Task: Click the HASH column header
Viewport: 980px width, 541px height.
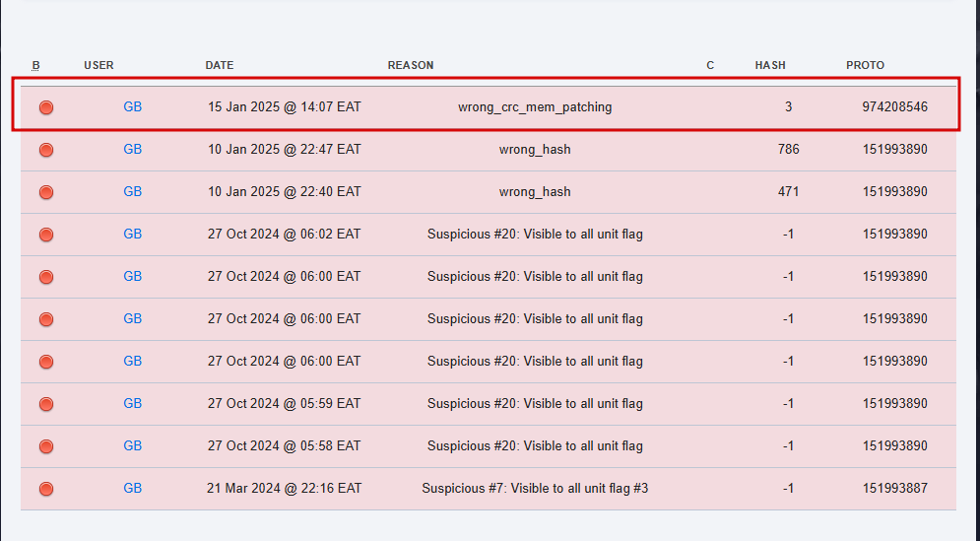Action: click(x=770, y=65)
